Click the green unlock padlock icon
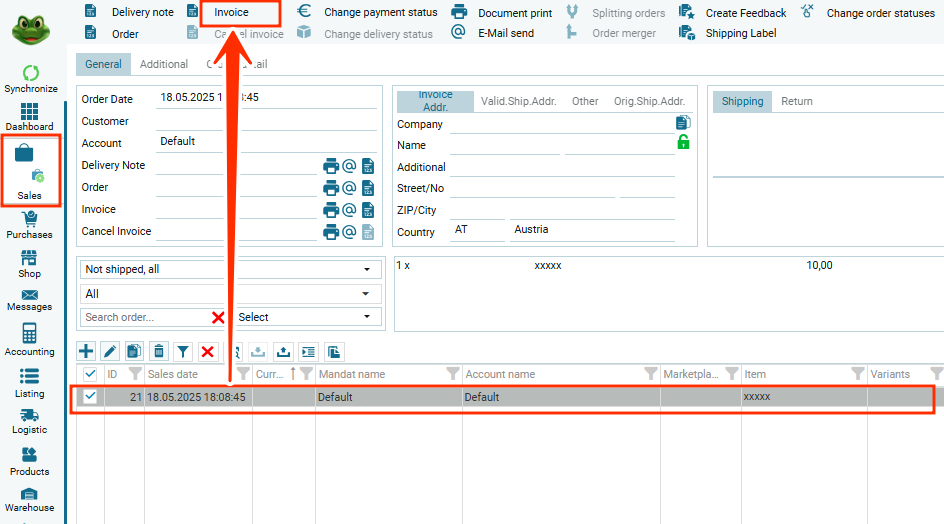Image resolution: width=944 pixels, height=524 pixels. tap(683, 143)
